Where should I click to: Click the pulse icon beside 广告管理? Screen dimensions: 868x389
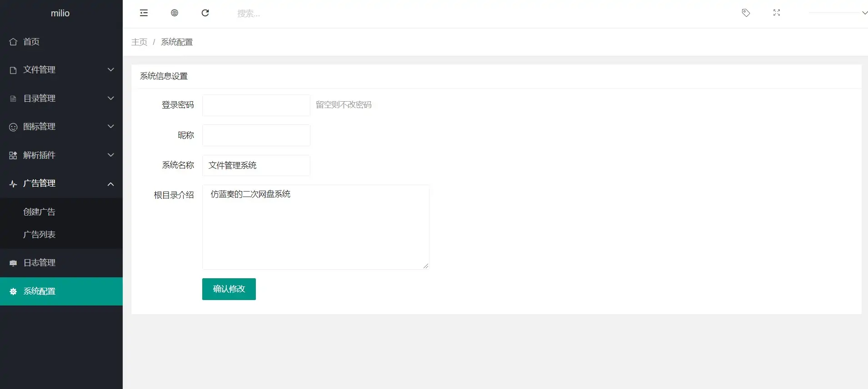[x=13, y=184]
